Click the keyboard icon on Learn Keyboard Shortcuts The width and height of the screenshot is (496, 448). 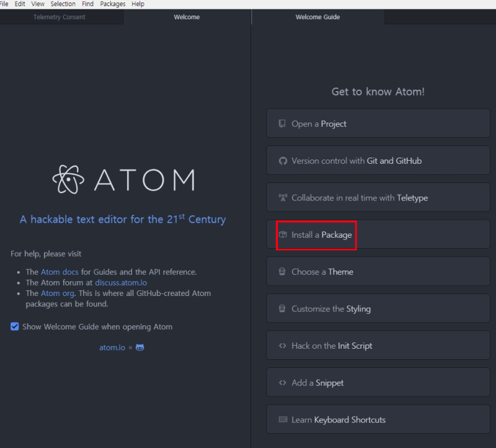[283, 419]
